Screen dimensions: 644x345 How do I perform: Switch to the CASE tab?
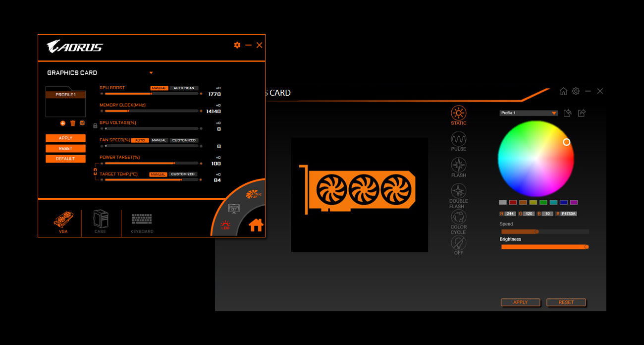point(100,222)
